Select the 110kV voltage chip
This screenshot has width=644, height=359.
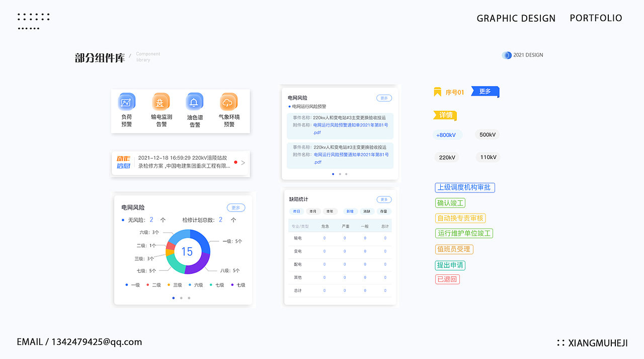coord(488,158)
